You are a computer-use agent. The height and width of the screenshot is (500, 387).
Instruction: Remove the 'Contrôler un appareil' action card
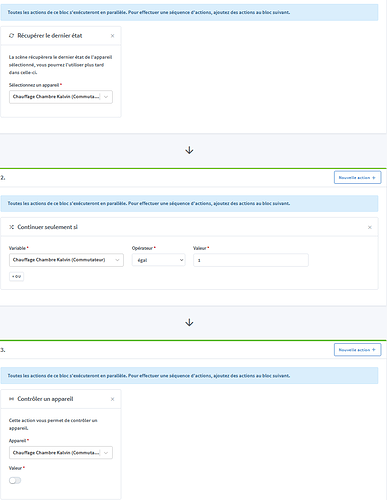112,399
